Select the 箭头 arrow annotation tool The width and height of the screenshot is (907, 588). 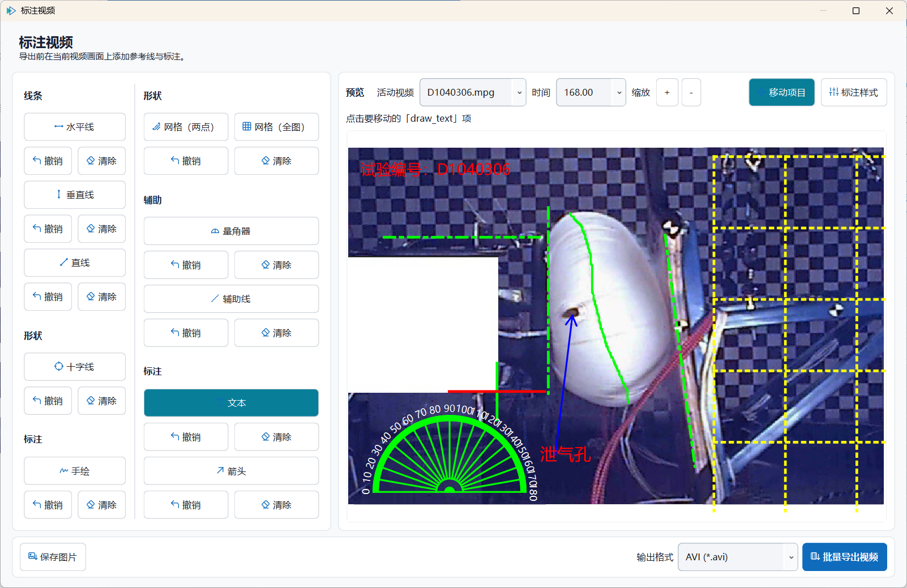pos(231,471)
